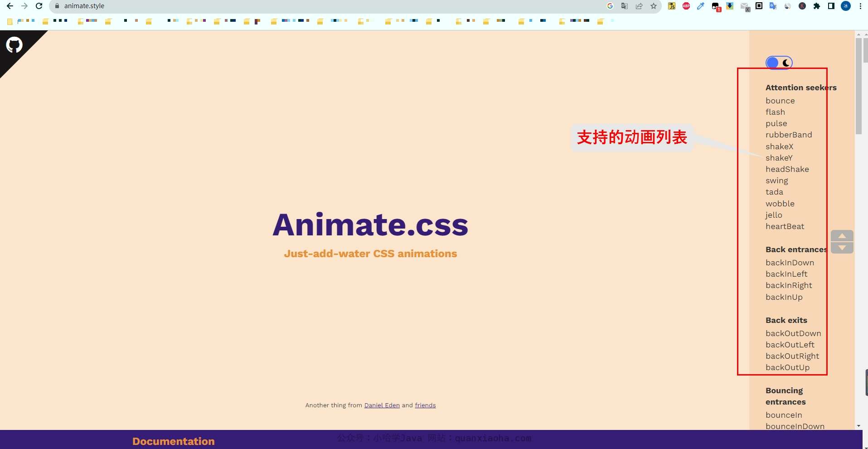Image resolution: width=868 pixels, height=449 pixels.
Task: Jump to page bottom with floating down arrow
Action: click(x=842, y=248)
